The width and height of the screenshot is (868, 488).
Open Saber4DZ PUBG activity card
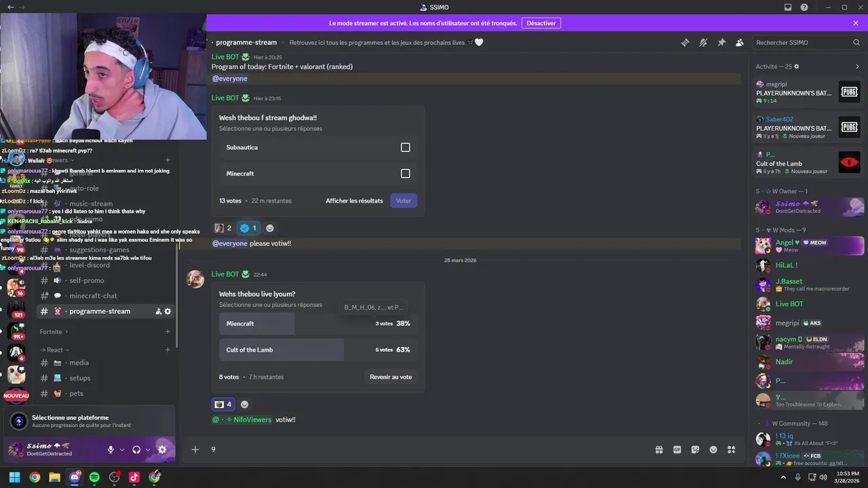click(808, 127)
